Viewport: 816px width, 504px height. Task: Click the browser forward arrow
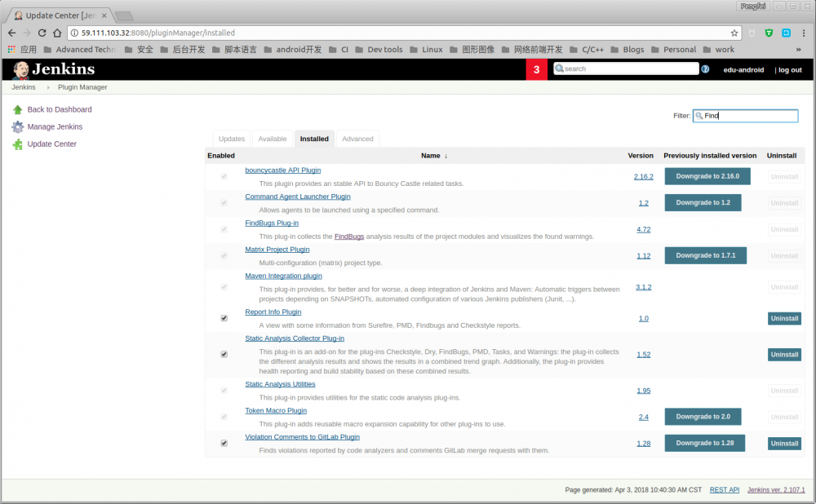(x=27, y=33)
